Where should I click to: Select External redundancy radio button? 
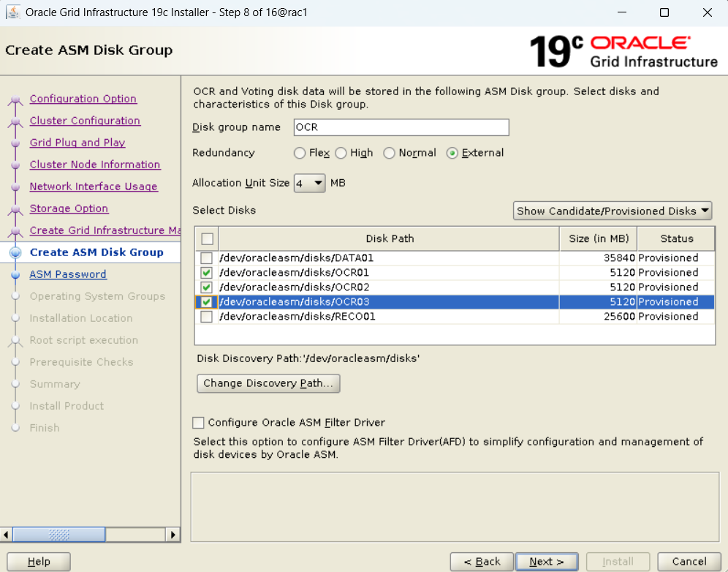click(452, 153)
